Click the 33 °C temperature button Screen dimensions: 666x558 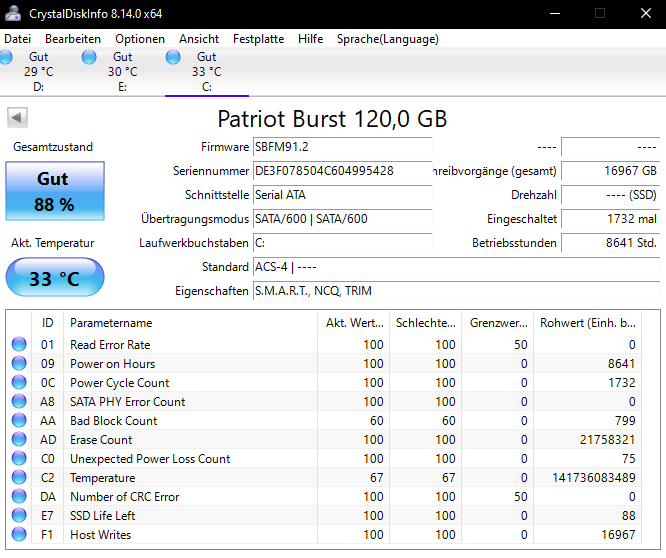[x=55, y=277]
